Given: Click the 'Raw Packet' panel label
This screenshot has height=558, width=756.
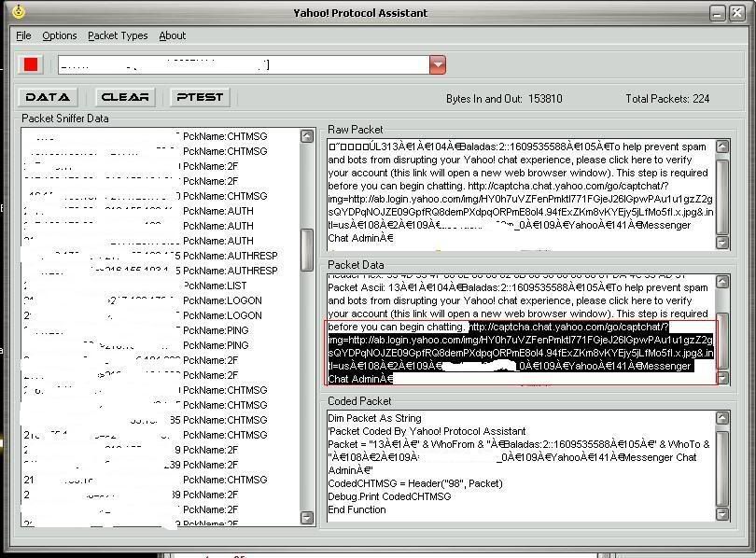Looking at the screenshot, I should (x=356, y=130).
